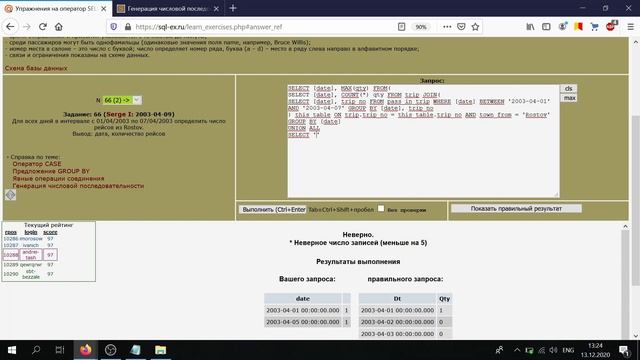Open volume control in system tray
The image size is (640, 360).
pos(553,350)
